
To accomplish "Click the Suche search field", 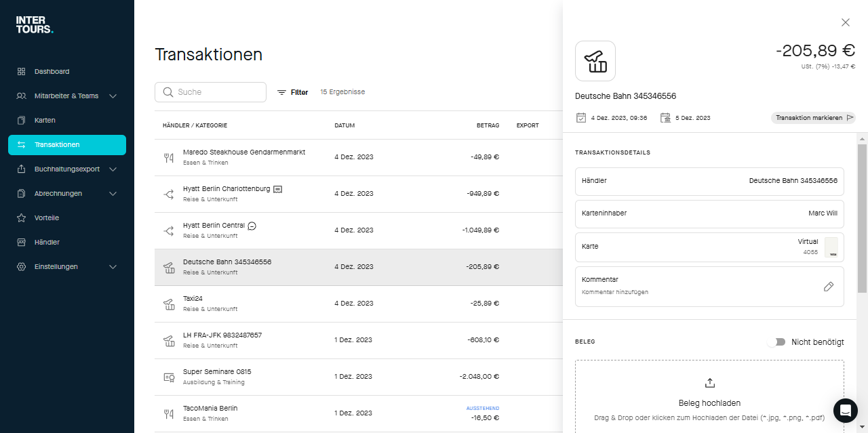I will click(210, 92).
